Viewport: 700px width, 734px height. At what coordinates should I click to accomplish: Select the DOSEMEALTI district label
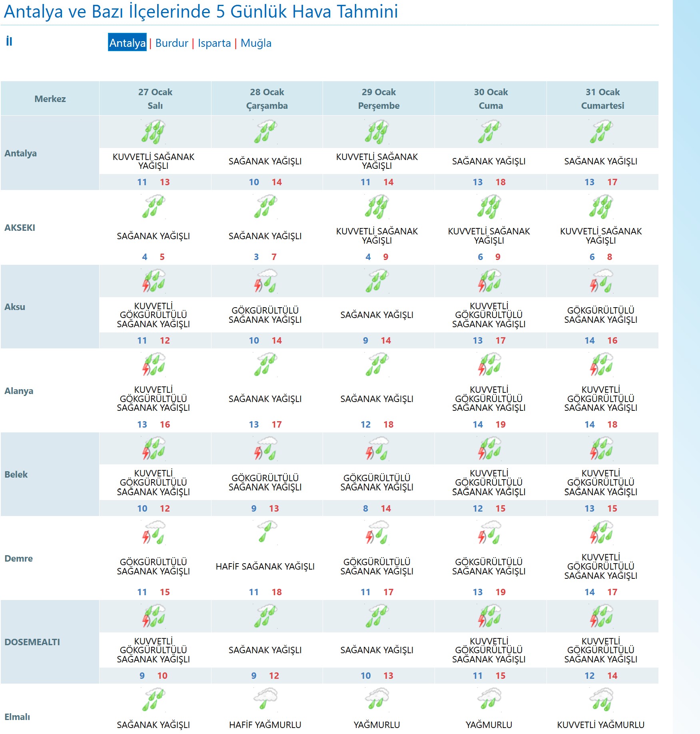pyautogui.click(x=32, y=642)
